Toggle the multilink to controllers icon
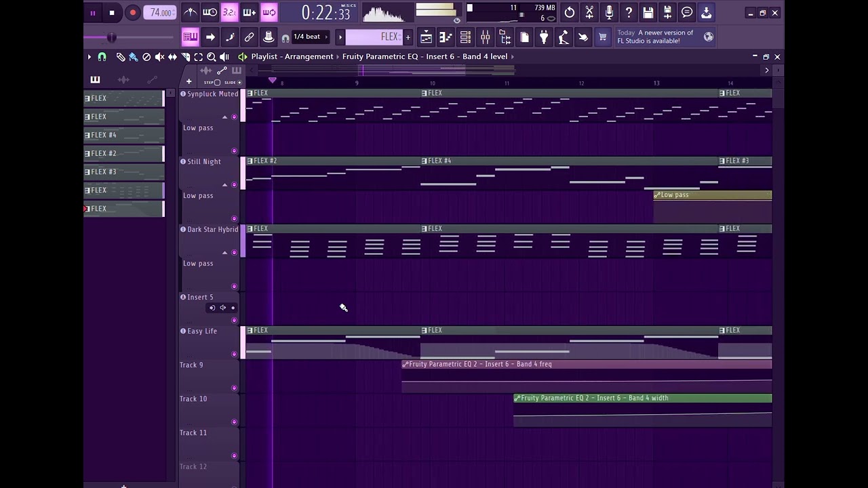868x488 pixels. coord(249,37)
